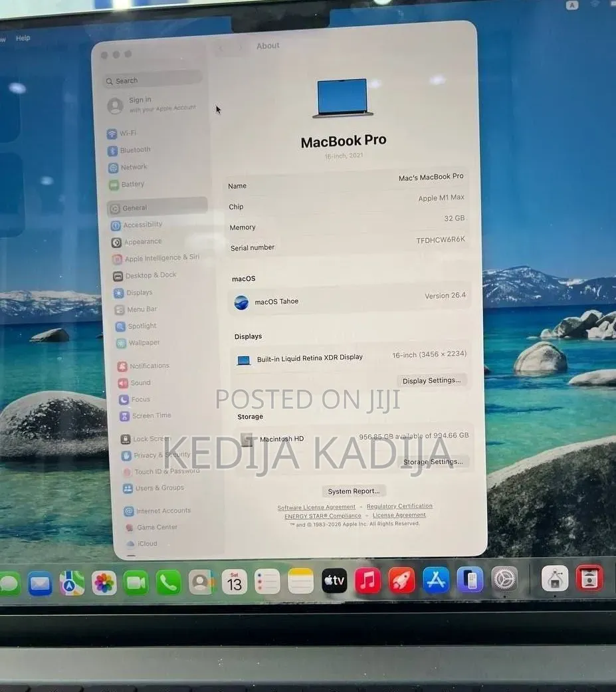The image size is (616, 692).
Task: Open the Help menu in menu bar
Action: click(23, 38)
